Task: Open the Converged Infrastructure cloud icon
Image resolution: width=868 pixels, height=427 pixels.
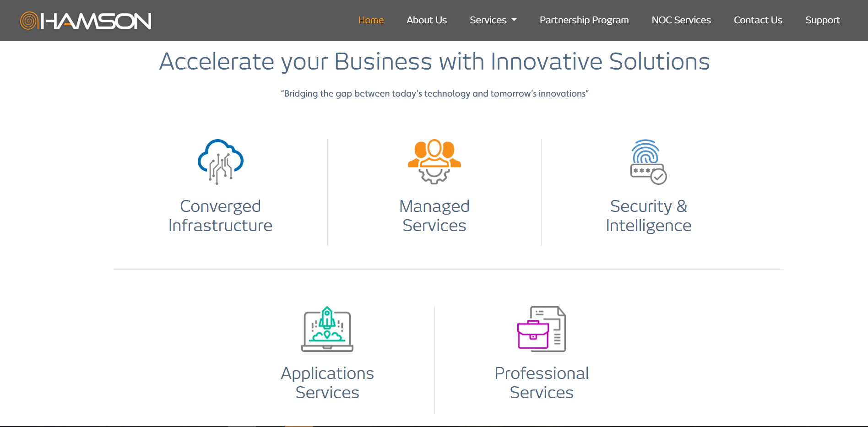Action: coord(220,162)
